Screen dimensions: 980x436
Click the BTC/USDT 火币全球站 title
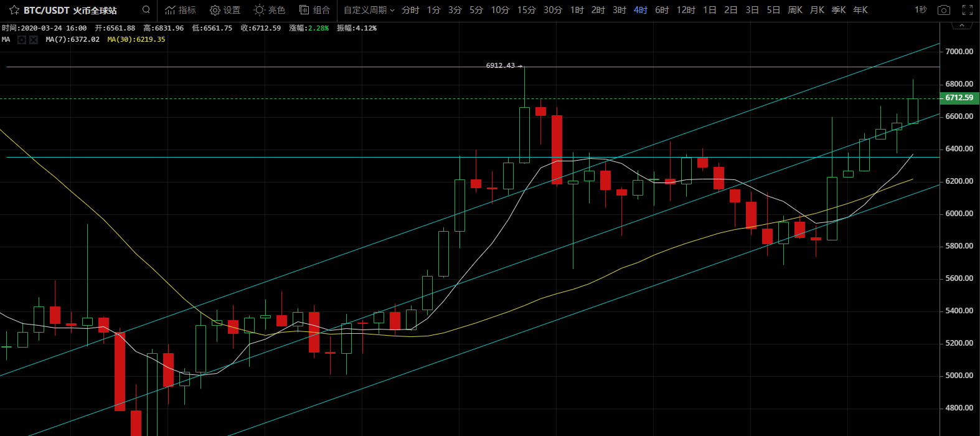pyautogui.click(x=70, y=11)
